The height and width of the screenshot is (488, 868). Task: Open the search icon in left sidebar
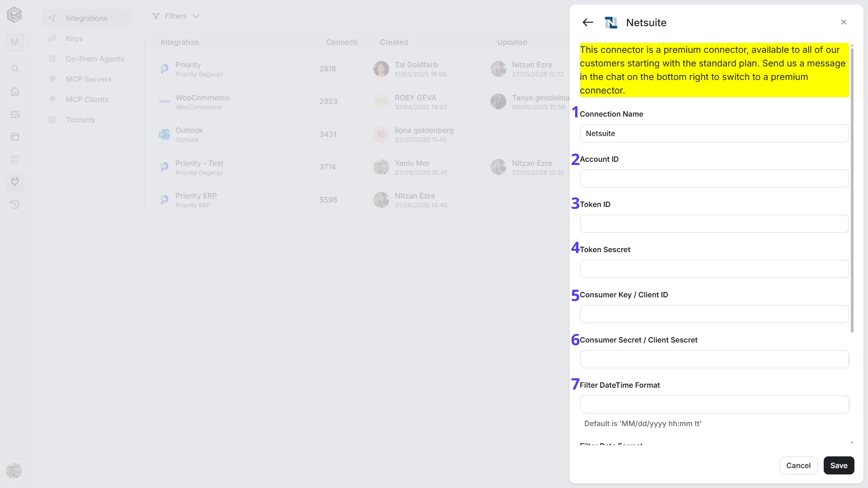pyautogui.click(x=15, y=69)
